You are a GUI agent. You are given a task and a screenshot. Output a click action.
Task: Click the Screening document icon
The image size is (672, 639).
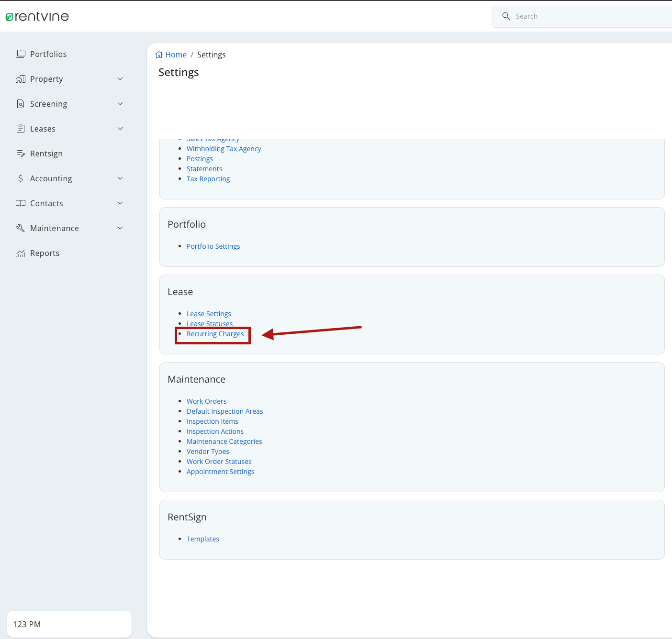pos(21,103)
